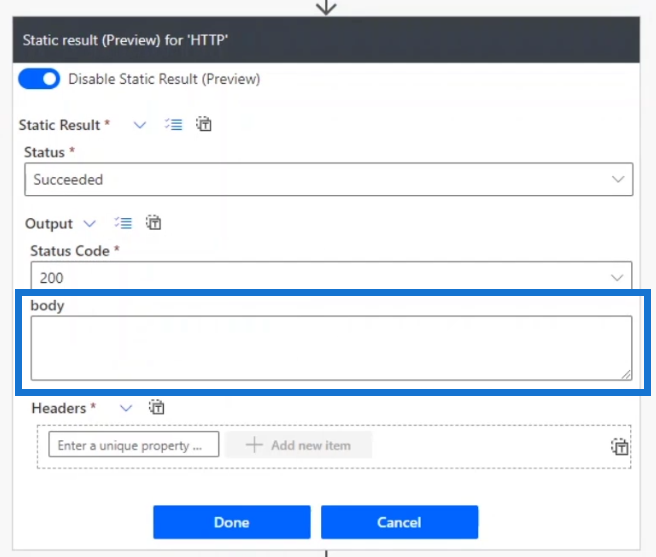Click the 'Status Code' label
The height and width of the screenshot is (557, 656).
[70, 251]
